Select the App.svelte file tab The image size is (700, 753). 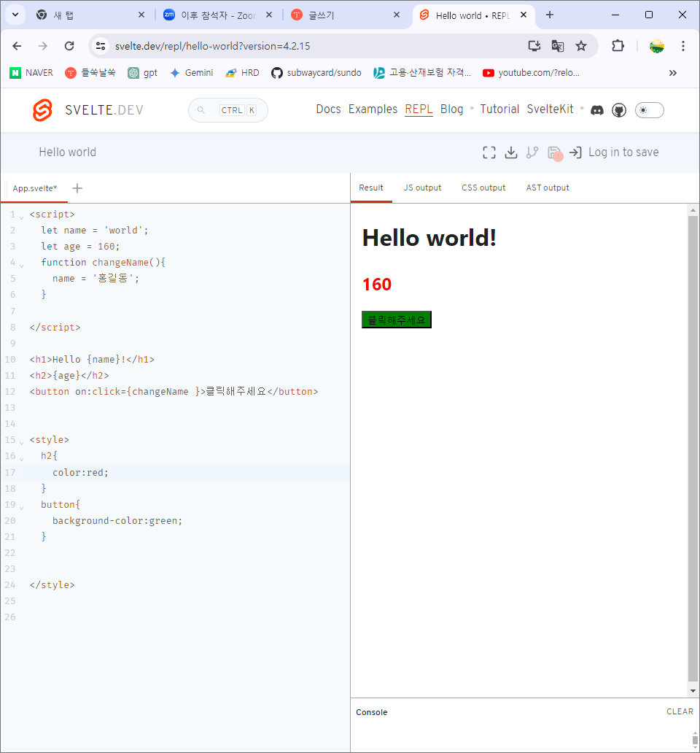point(34,188)
